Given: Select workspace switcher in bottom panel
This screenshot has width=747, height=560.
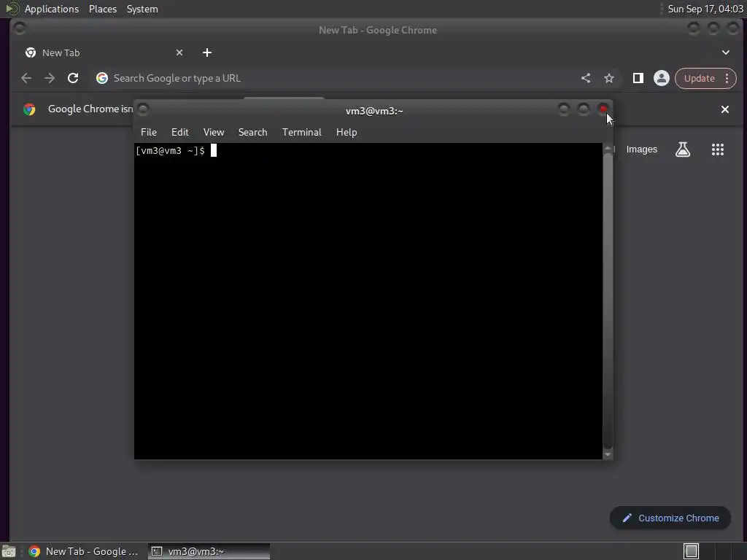Looking at the screenshot, I should 691,551.
